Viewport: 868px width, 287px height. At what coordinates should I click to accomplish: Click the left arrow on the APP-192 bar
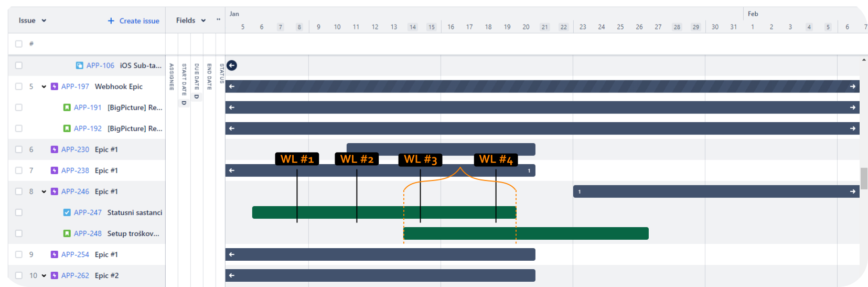tap(232, 129)
